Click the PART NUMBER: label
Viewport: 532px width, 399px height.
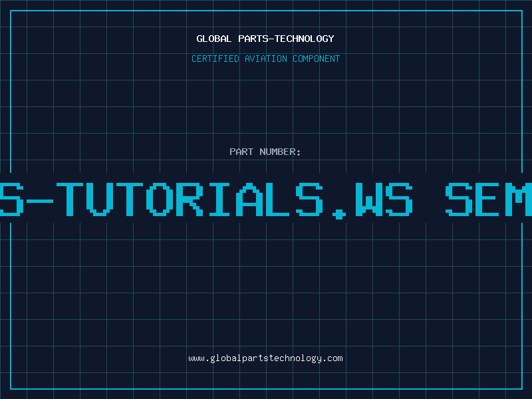265,152
